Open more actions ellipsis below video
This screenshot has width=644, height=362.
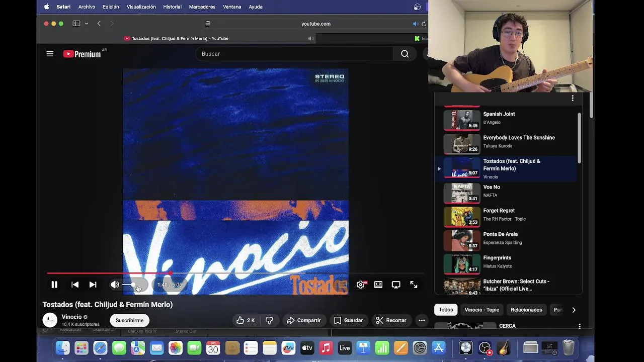coord(422,320)
